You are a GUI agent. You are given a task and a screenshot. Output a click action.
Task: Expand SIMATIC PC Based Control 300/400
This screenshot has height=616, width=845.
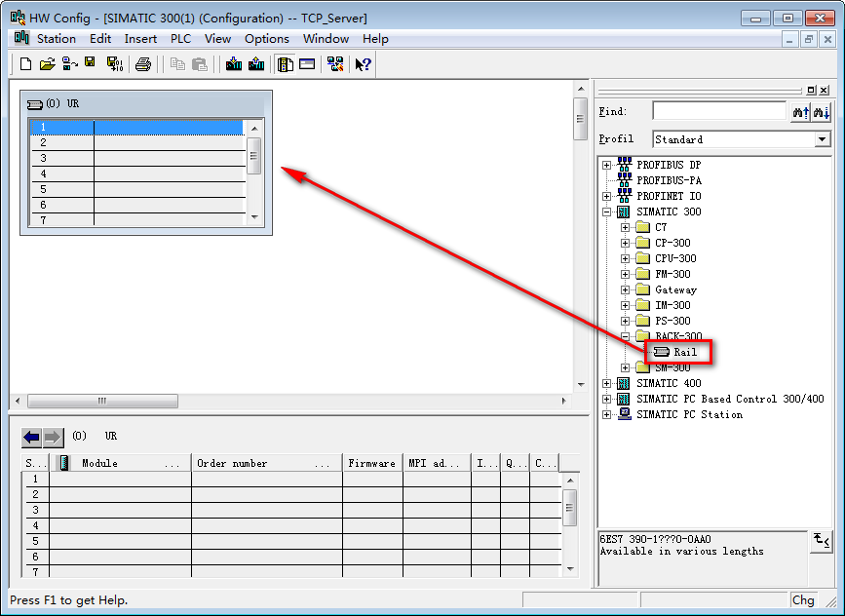point(607,400)
